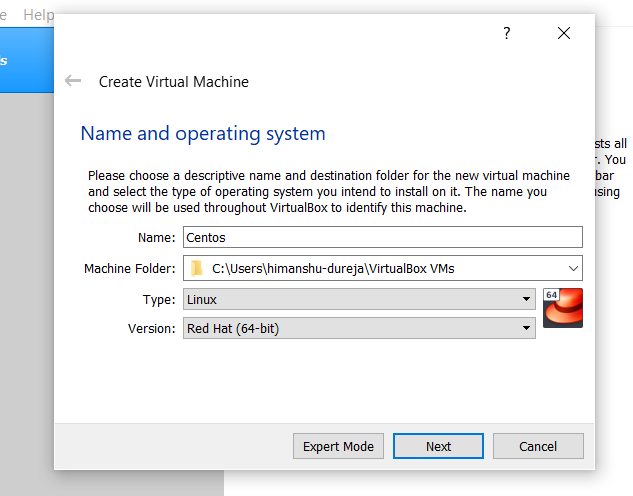Click the Machine Folder path text

pos(333,268)
